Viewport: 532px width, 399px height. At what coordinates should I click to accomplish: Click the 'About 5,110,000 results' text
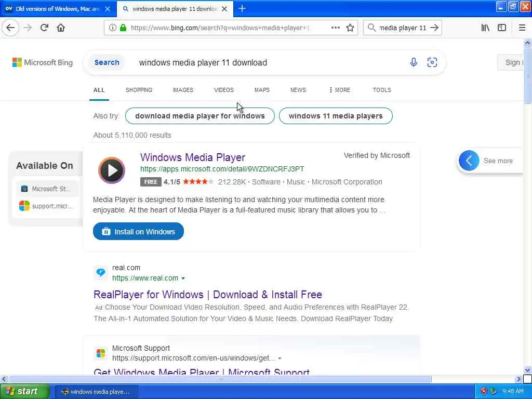pos(132,135)
